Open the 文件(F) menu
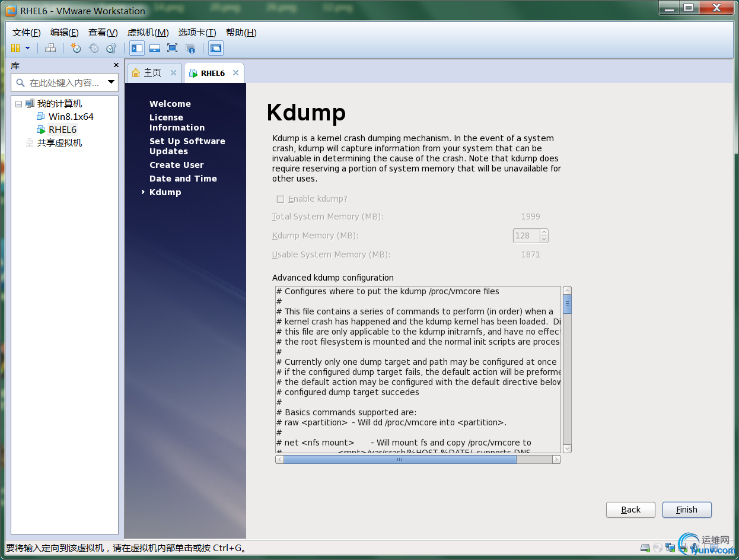 pos(27,33)
